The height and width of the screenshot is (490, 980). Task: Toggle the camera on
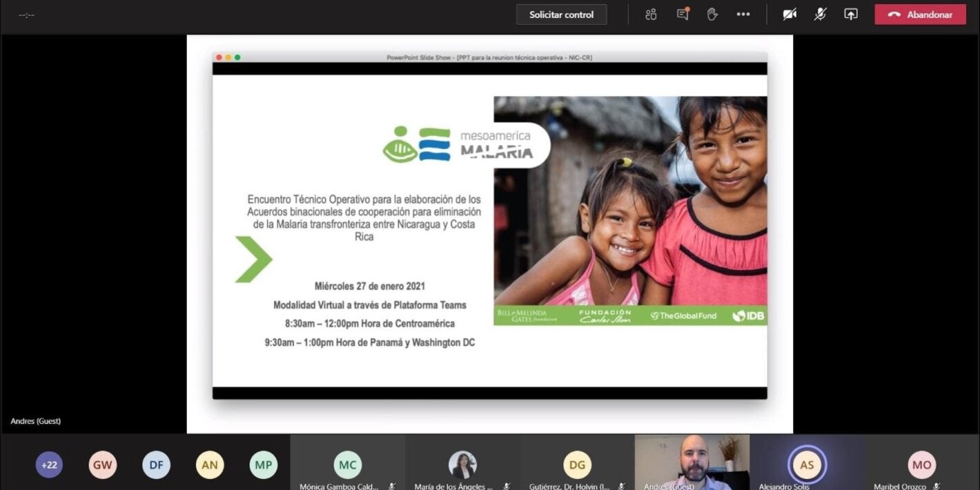pos(790,14)
